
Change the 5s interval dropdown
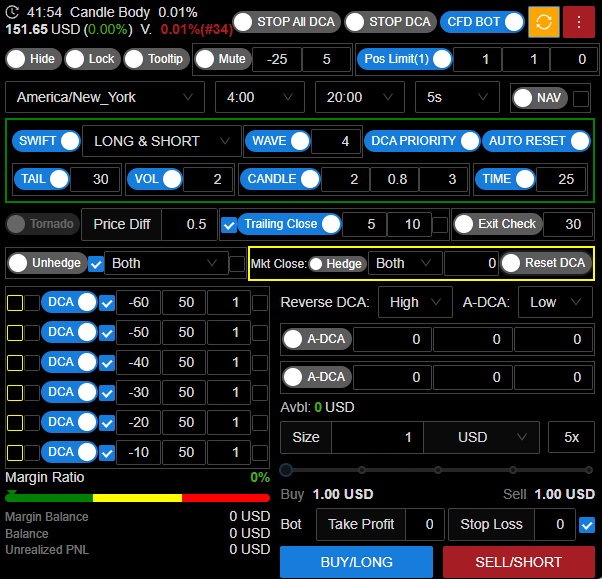(456, 98)
